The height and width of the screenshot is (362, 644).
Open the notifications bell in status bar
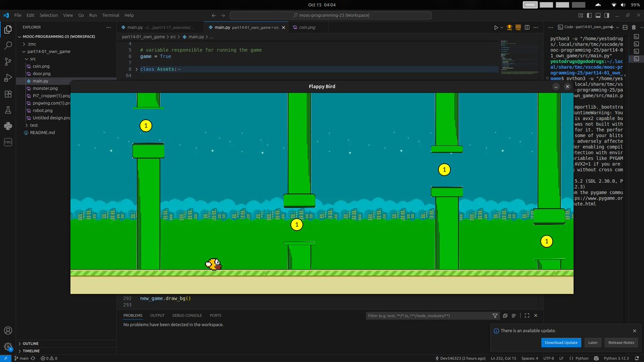pyautogui.click(x=637, y=358)
